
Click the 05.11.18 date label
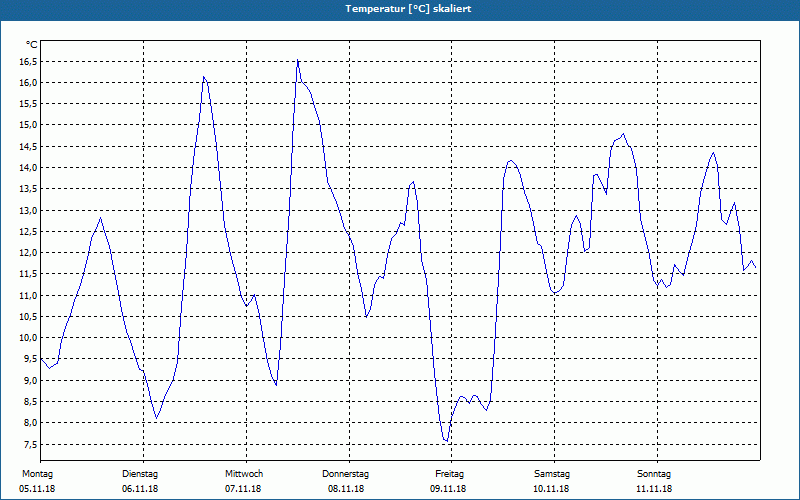pyautogui.click(x=37, y=489)
